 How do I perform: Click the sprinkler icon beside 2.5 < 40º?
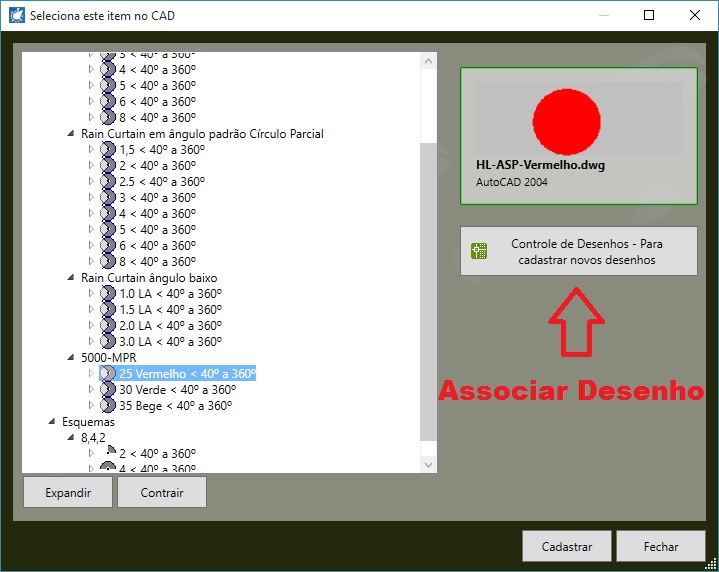point(108,182)
